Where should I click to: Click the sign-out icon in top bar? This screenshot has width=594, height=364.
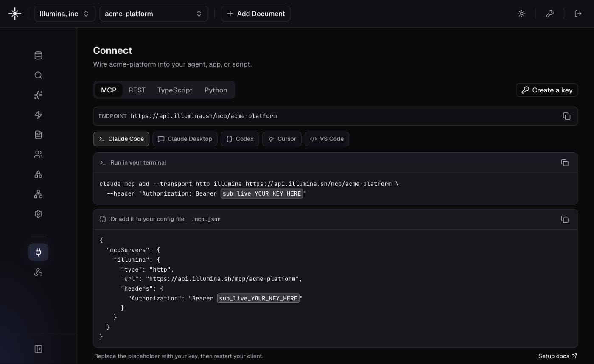[578, 14]
